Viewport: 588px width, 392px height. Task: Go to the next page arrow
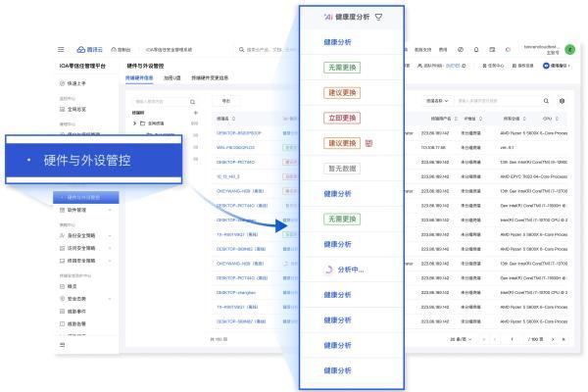tap(553, 339)
